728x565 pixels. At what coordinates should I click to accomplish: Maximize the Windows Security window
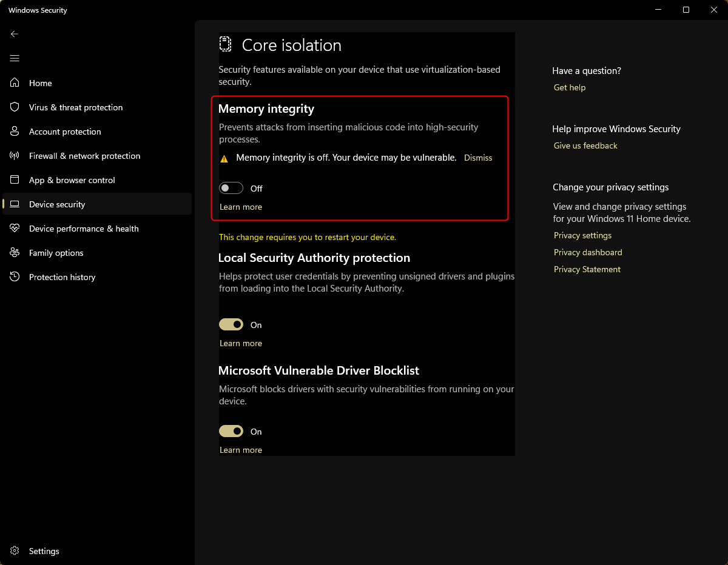(686, 10)
